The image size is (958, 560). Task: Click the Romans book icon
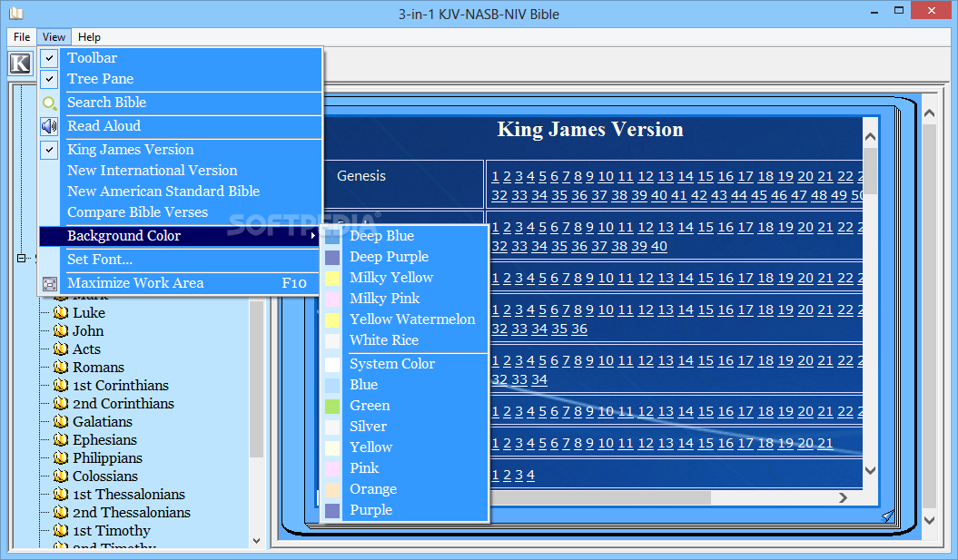[61, 367]
